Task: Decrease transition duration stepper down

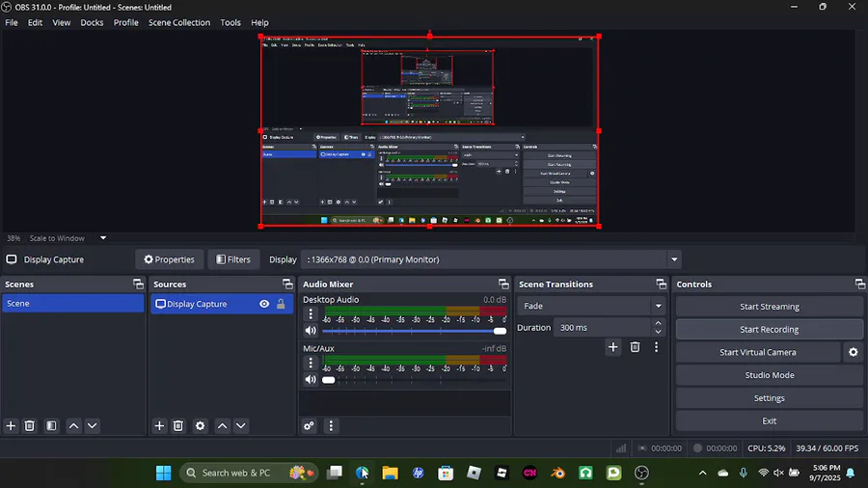Action: pyautogui.click(x=658, y=332)
